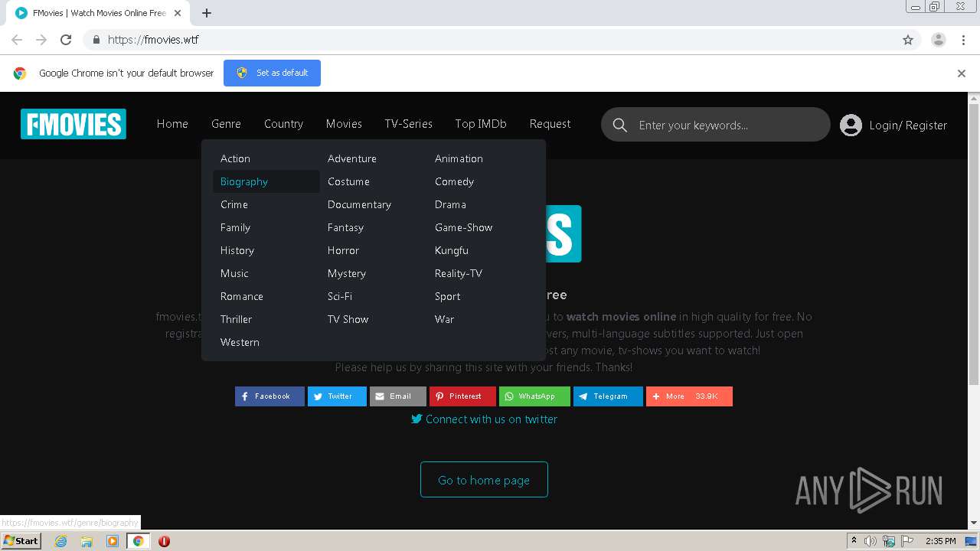Bookmark this page with the star
This screenshot has height=551, width=980.
[908, 40]
